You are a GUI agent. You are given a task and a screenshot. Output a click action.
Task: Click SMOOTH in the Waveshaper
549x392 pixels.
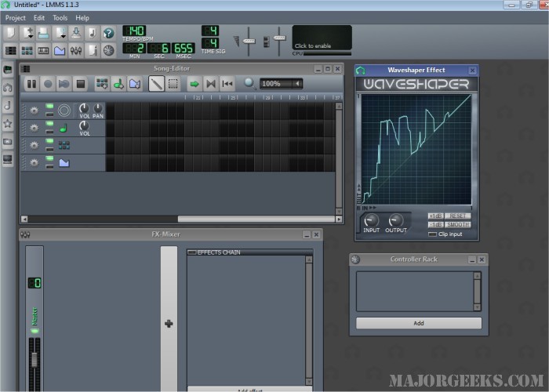[457, 225]
